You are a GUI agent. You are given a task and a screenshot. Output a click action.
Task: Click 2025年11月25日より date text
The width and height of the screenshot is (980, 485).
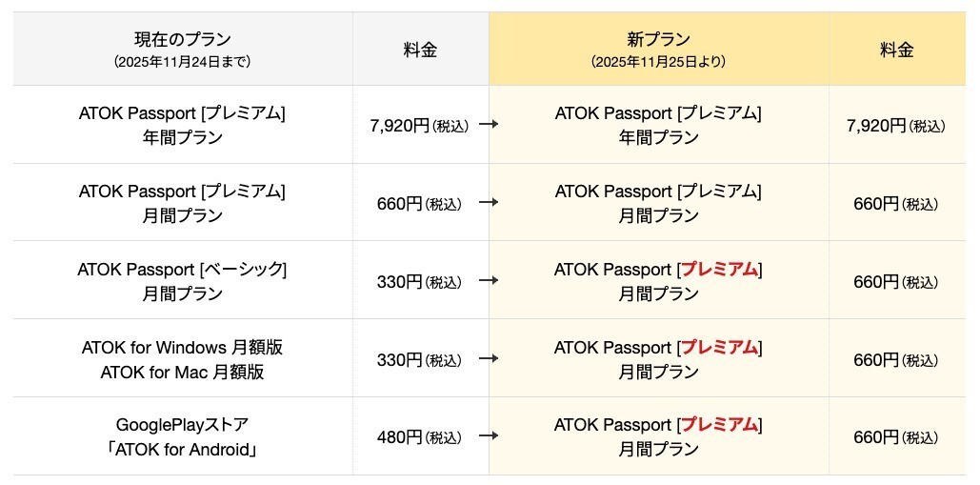pos(658,62)
